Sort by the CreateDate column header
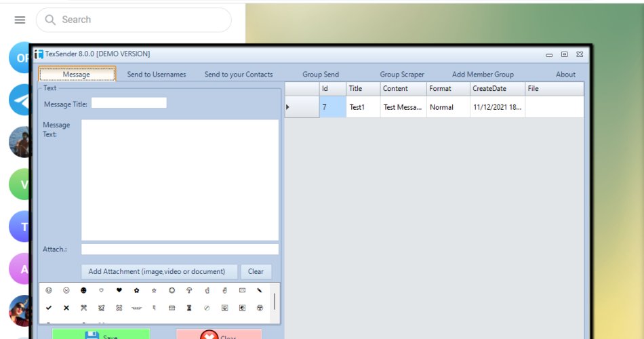This screenshot has width=644, height=339. (x=498, y=89)
